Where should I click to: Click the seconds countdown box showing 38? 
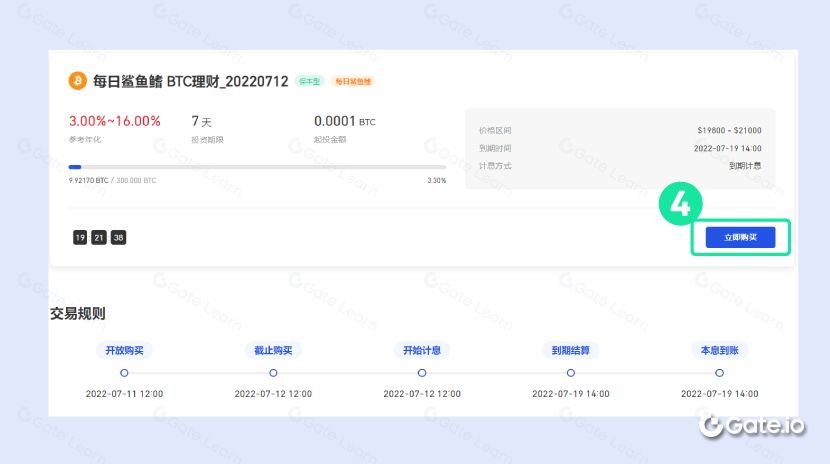point(118,238)
